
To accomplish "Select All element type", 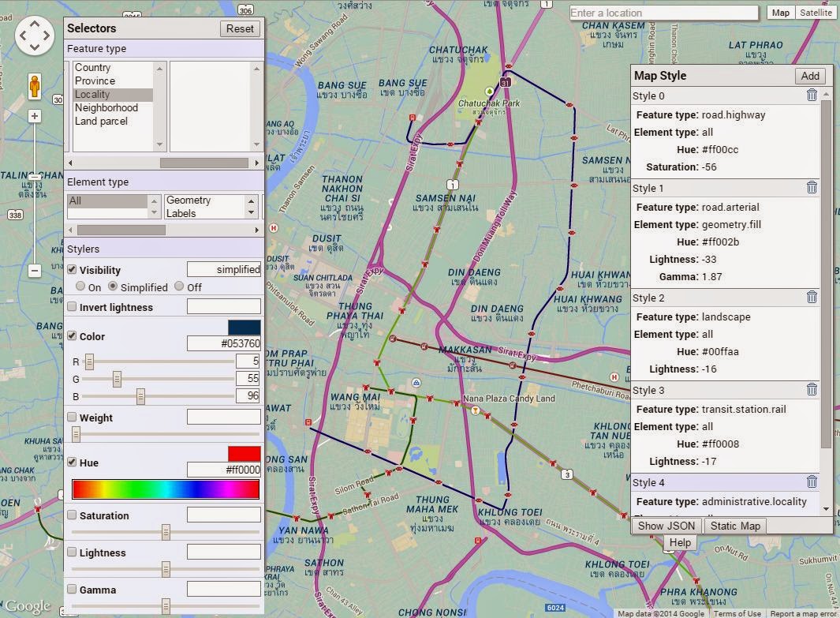I will click(x=107, y=200).
